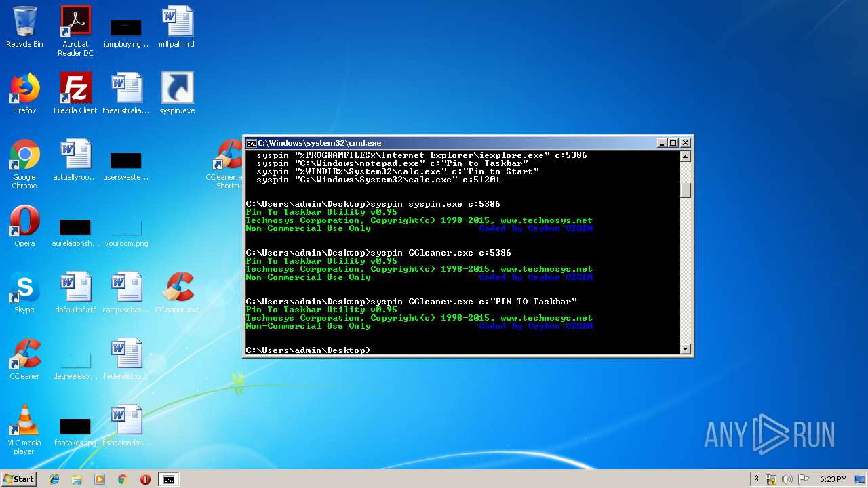Viewport: 868px width, 488px height.
Task: Click example line containing calc.exe c:51201
Action: point(378,180)
